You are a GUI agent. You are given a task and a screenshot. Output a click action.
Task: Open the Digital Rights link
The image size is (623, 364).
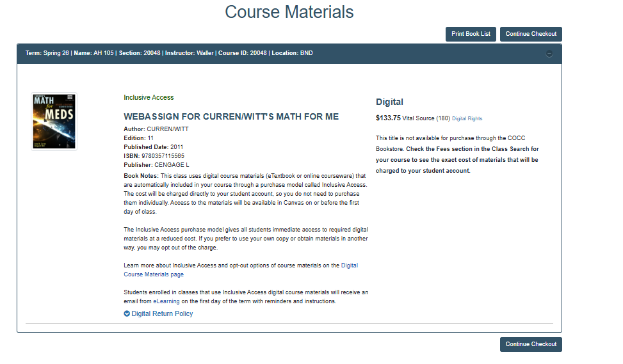tap(467, 118)
